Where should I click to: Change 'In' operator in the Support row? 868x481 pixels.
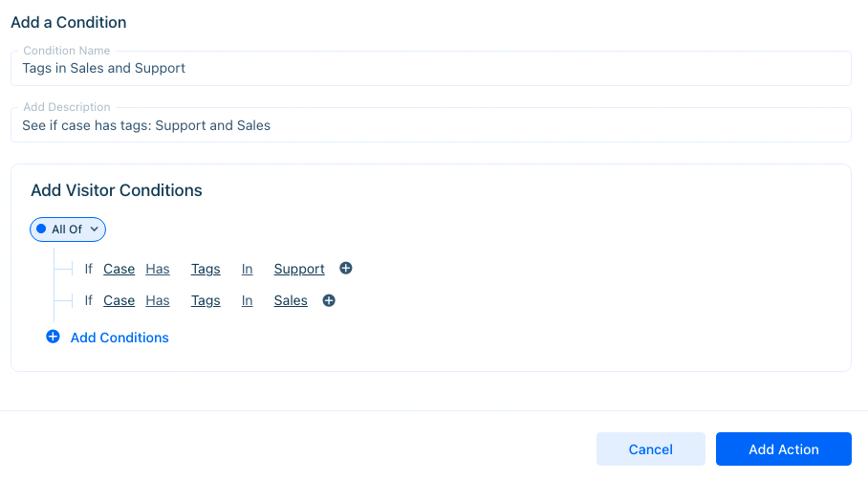point(247,269)
